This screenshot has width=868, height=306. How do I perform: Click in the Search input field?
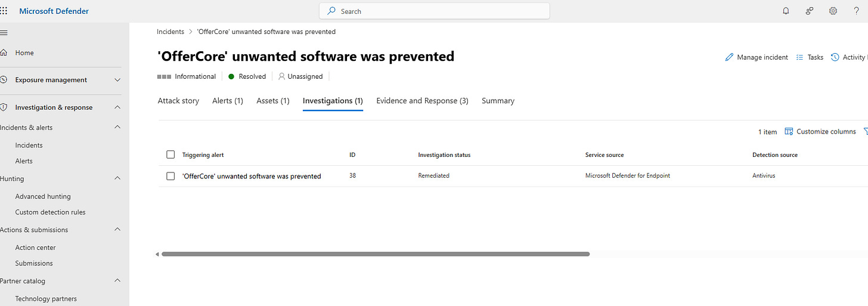click(x=435, y=11)
